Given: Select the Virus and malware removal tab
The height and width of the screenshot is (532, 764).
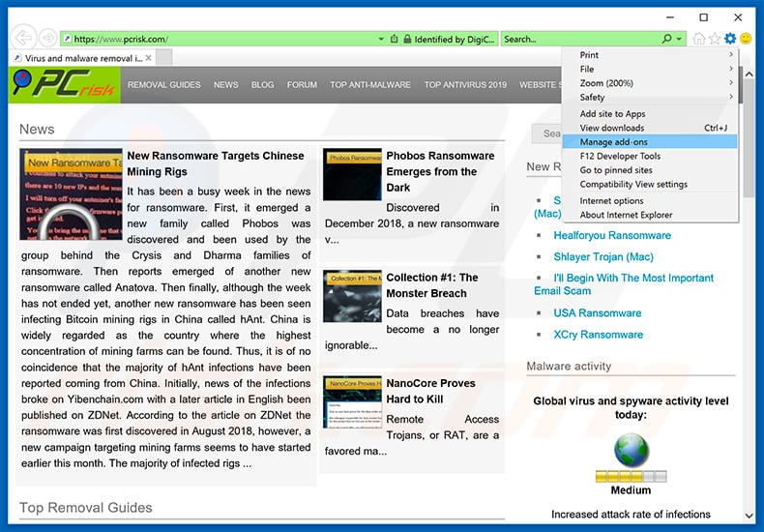Looking at the screenshot, I should (82, 58).
